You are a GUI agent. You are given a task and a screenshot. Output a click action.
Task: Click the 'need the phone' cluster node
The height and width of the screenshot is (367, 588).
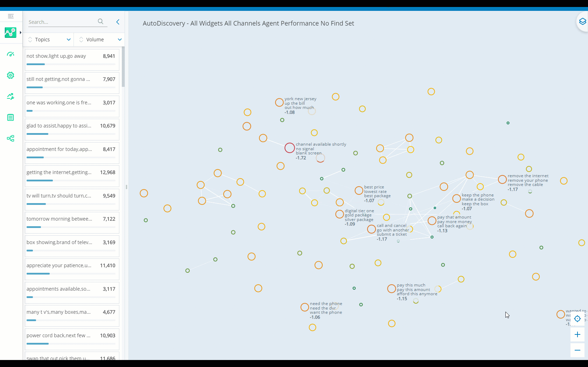tap(304, 307)
